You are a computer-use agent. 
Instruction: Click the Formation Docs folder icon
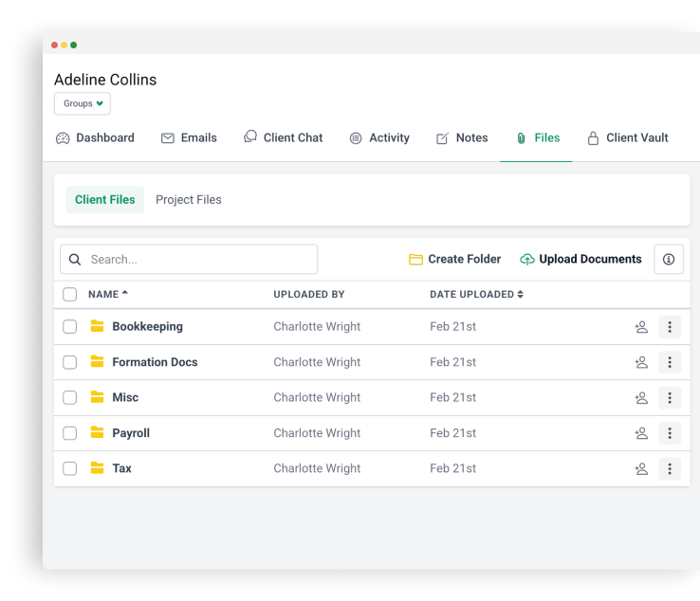(97, 361)
